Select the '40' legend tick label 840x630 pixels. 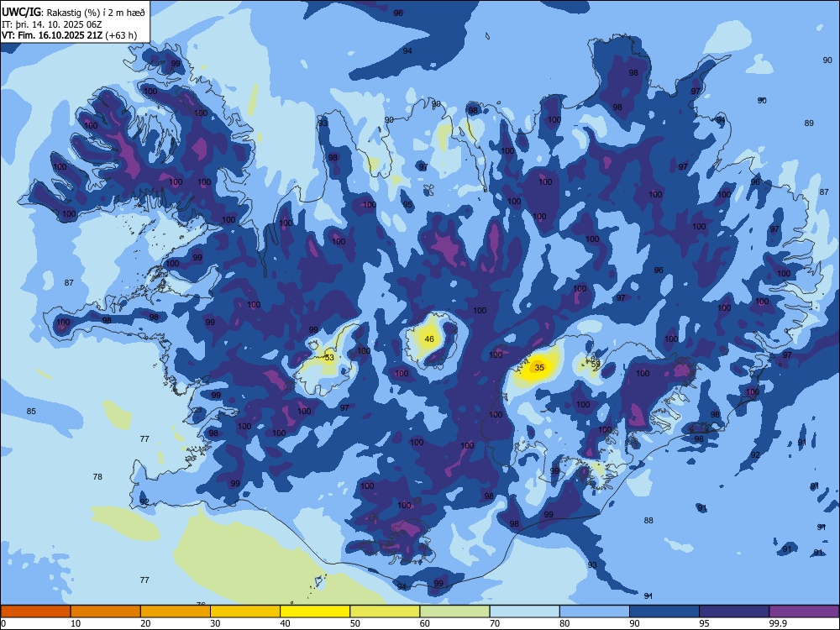click(285, 623)
